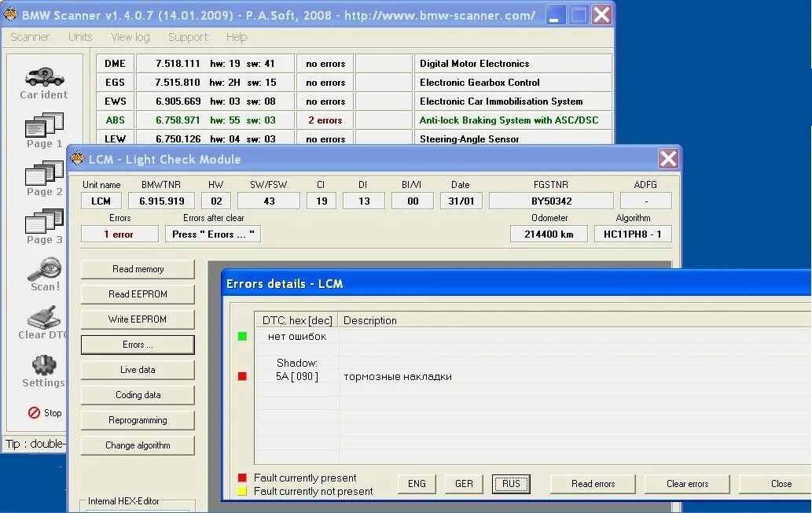Click the Algorithm field HC11PH8 - 1
This screenshot has height=513, width=812.
pos(633,234)
